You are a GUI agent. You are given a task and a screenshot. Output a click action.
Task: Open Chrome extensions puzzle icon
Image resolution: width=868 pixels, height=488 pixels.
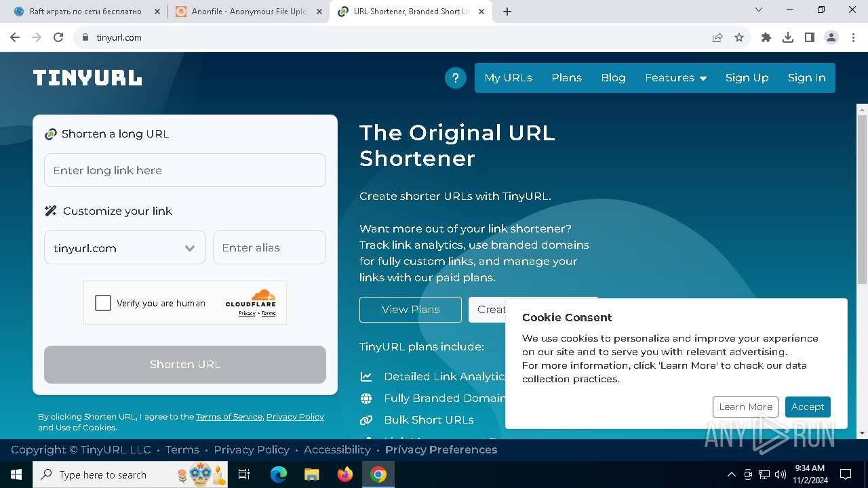766,37
